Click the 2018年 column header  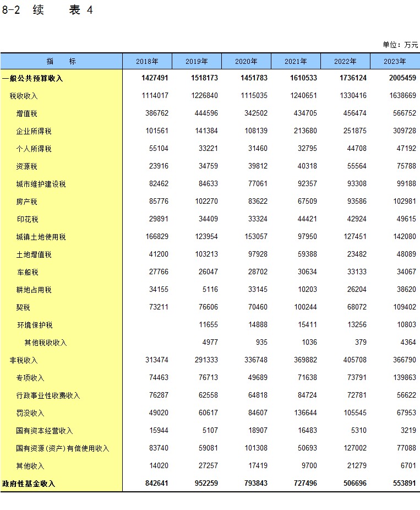click(x=147, y=61)
